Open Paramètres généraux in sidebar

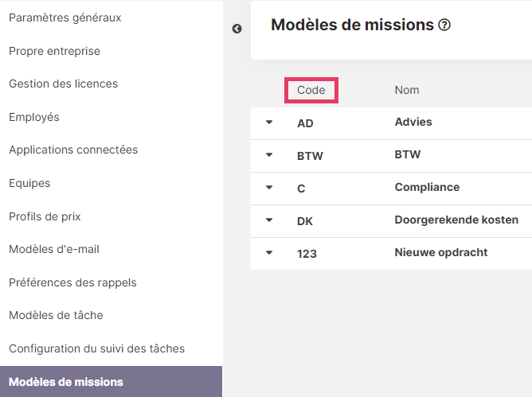tap(65, 18)
